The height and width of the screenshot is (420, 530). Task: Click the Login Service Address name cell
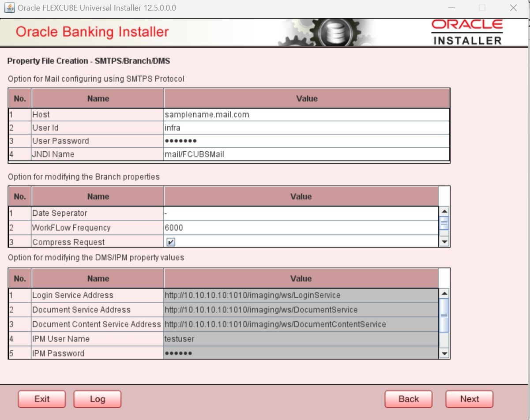tap(98, 295)
